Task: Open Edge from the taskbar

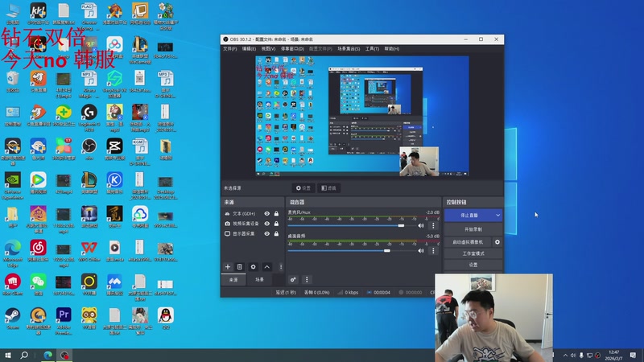Action: (x=48, y=355)
